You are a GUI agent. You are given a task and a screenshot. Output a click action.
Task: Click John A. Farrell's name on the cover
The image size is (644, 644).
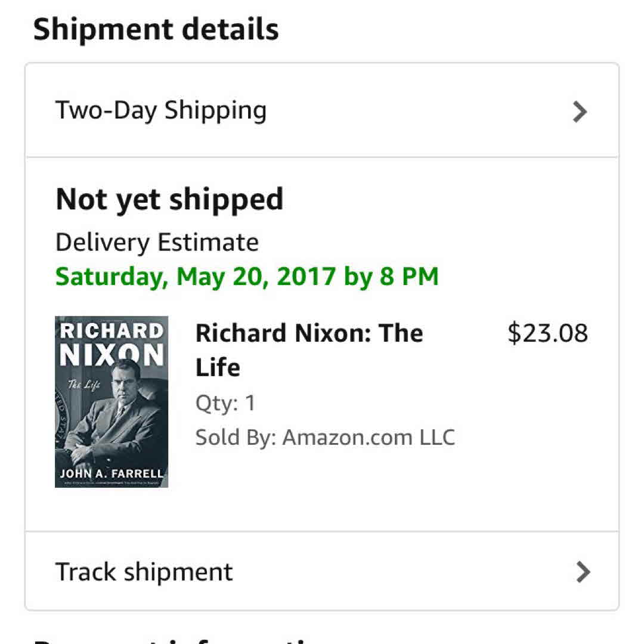click(x=112, y=474)
